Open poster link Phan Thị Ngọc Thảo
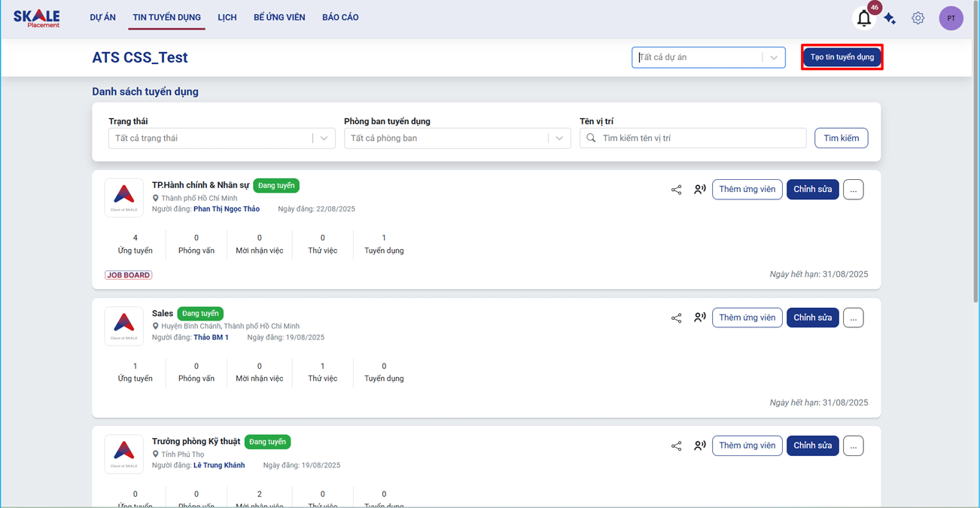The image size is (980, 508). [227, 209]
